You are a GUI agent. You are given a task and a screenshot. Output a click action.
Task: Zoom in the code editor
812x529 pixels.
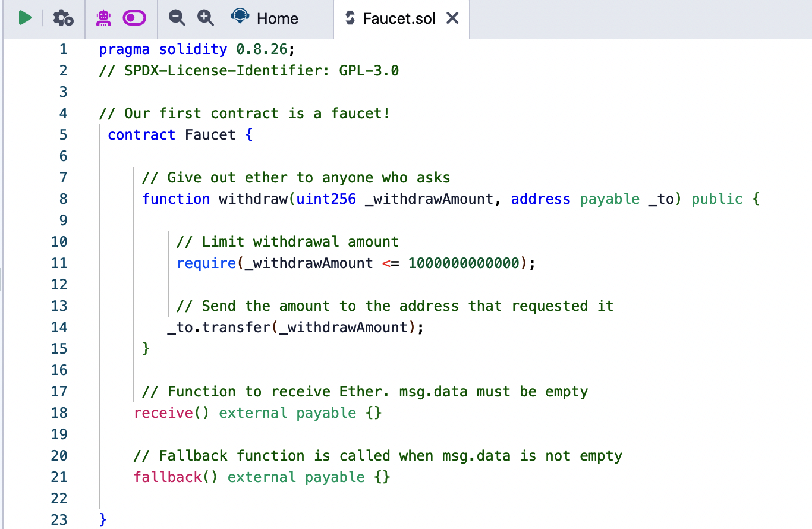click(205, 18)
